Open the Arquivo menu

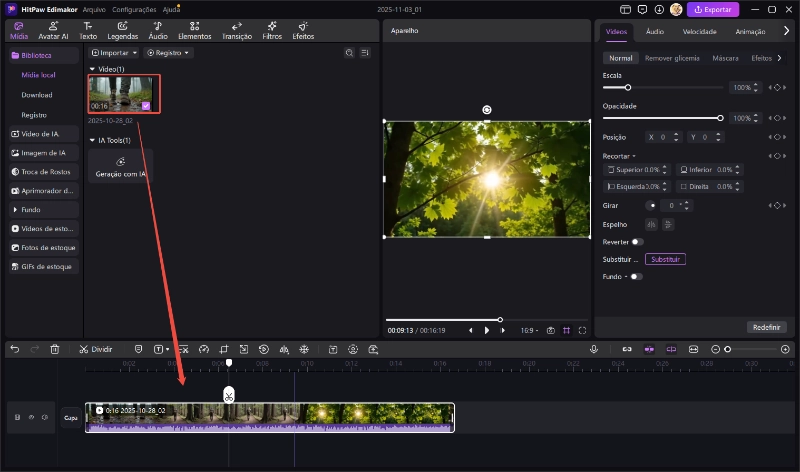[94, 10]
